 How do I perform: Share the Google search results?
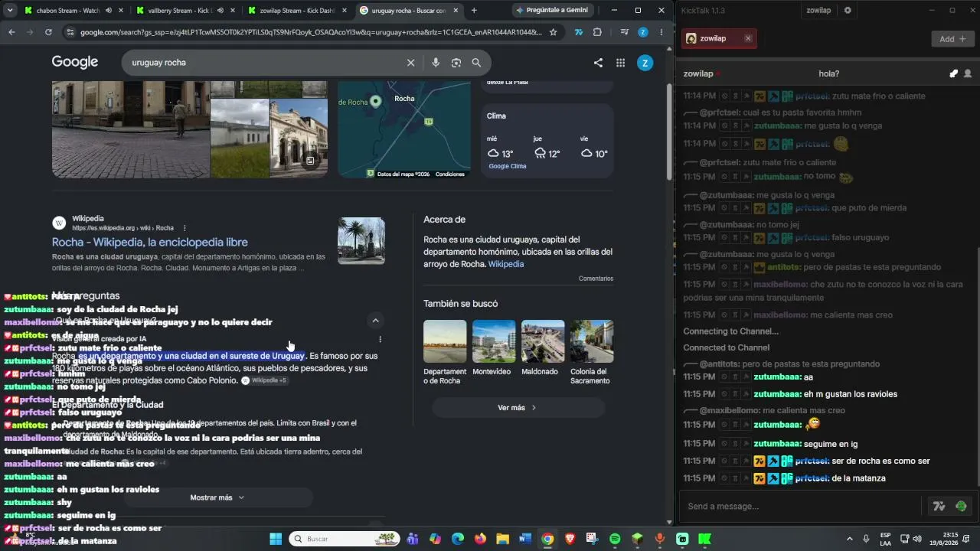(x=598, y=63)
